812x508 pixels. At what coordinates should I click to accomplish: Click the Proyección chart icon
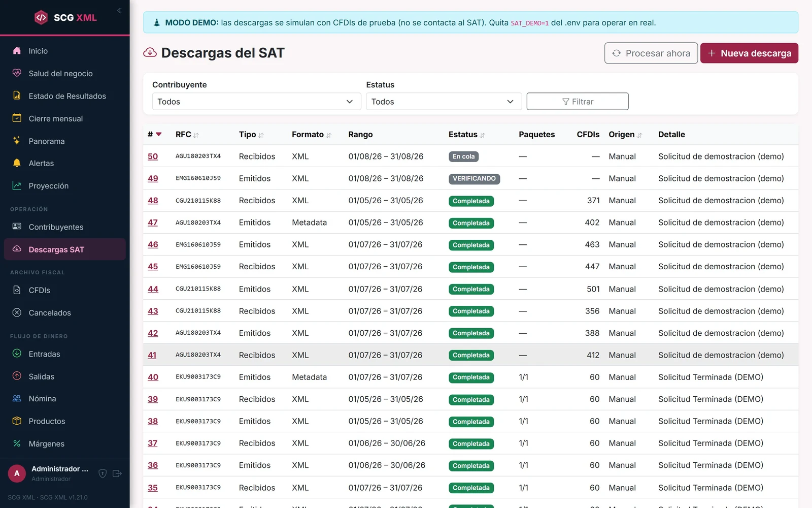pos(17,185)
